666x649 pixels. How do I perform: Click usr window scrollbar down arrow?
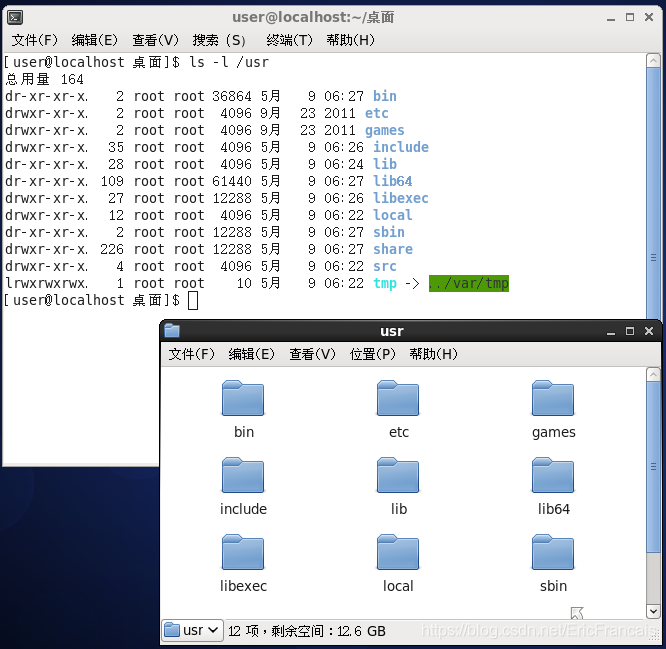pyautogui.click(x=653, y=611)
